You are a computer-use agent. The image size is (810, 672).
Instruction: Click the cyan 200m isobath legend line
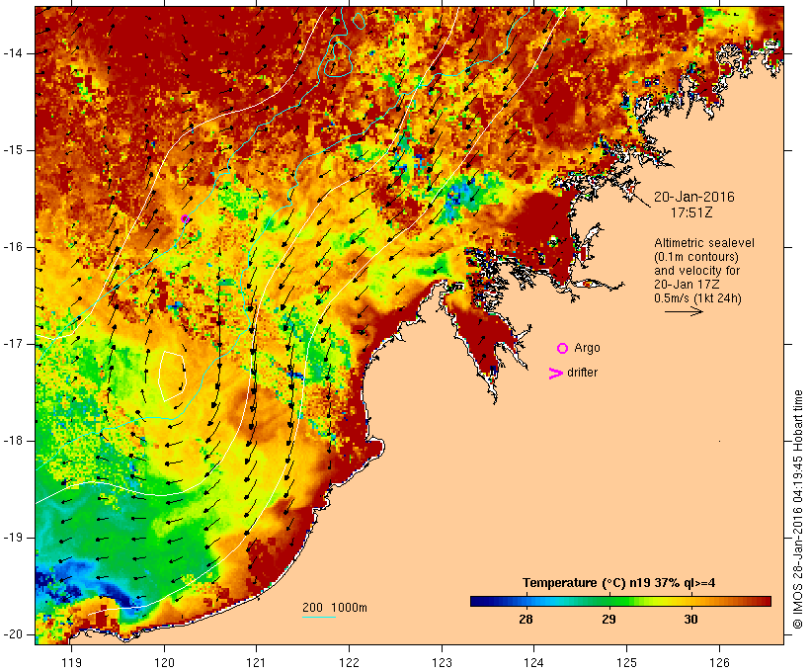tap(319, 617)
